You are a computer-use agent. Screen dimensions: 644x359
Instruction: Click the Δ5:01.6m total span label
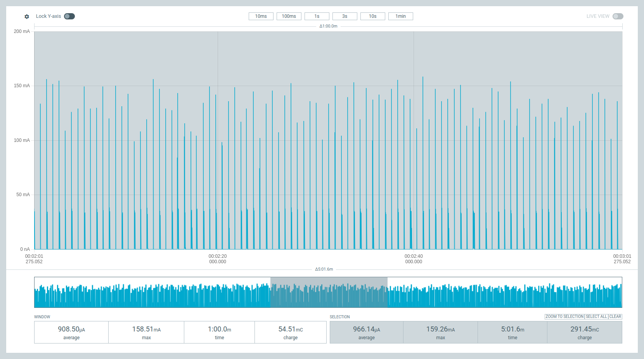pyautogui.click(x=324, y=269)
